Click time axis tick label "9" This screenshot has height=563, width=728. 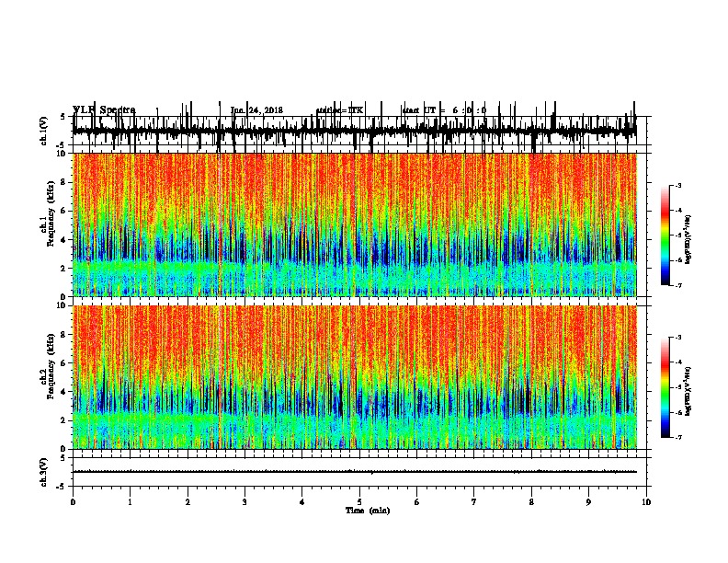click(588, 502)
